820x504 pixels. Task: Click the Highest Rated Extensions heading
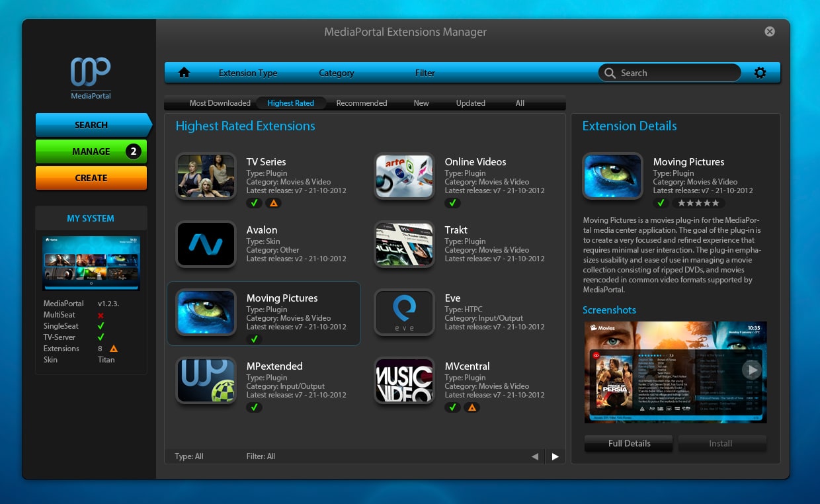click(x=245, y=126)
